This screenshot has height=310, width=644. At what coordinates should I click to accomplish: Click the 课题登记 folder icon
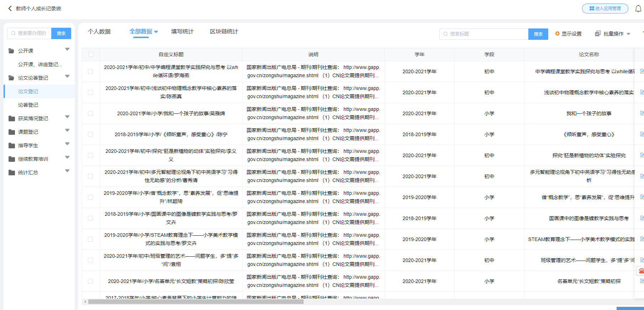click(11, 132)
